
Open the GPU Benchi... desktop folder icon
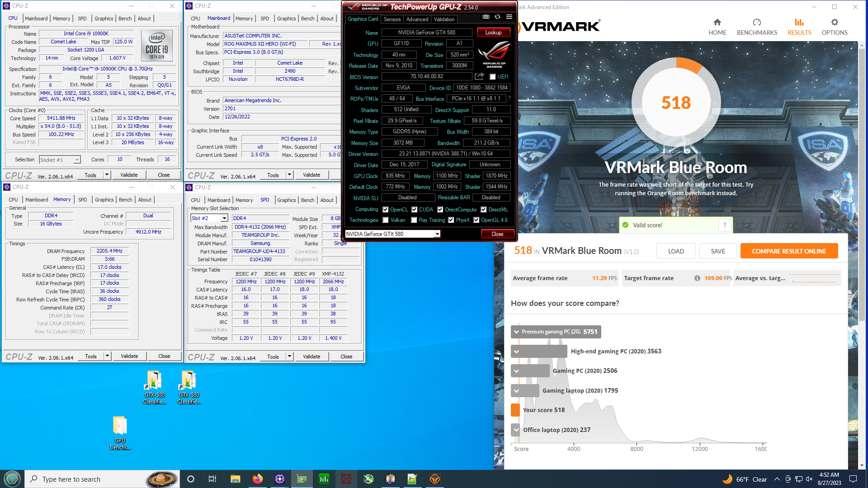coord(120,426)
